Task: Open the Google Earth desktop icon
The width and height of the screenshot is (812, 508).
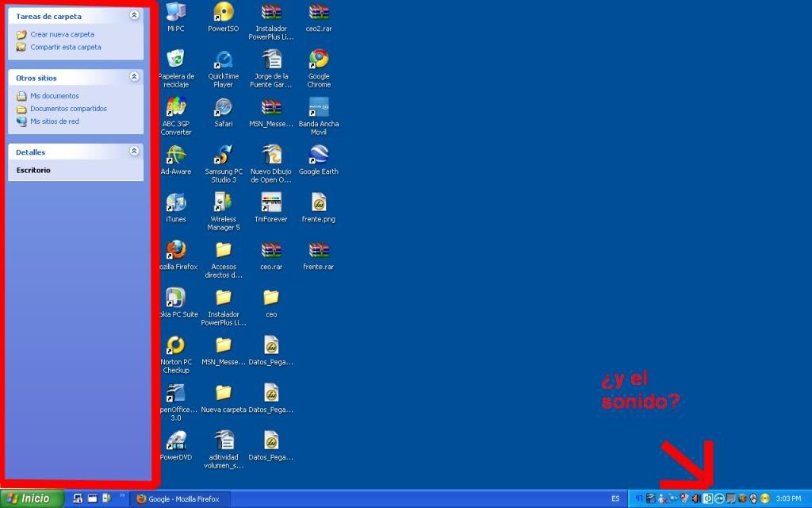Action: (x=319, y=156)
